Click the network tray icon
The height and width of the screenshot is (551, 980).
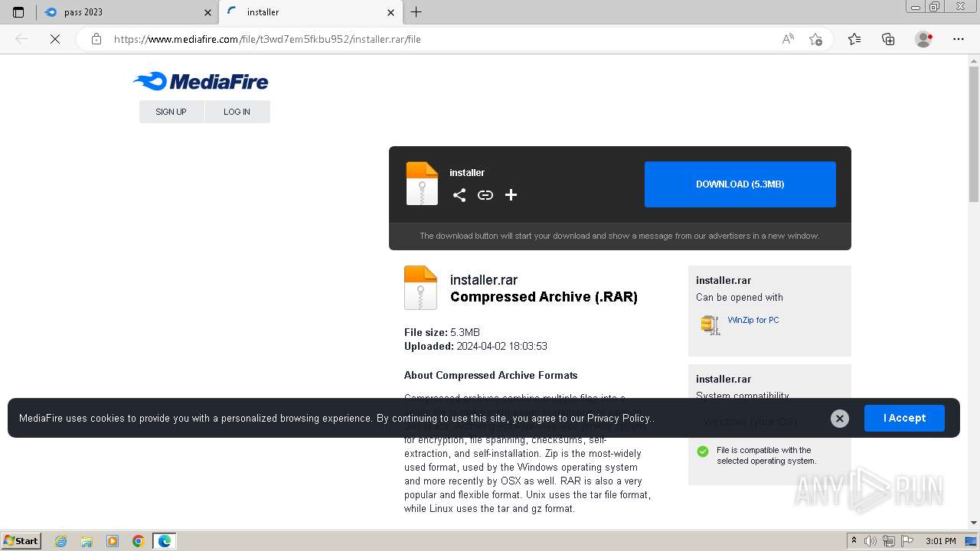point(889,541)
